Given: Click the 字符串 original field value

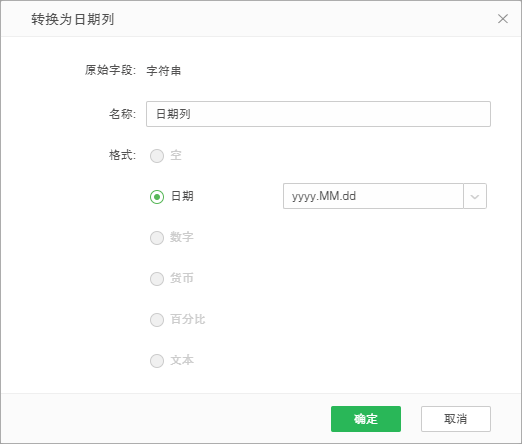Looking at the screenshot, I should click(x=164, y=71).
